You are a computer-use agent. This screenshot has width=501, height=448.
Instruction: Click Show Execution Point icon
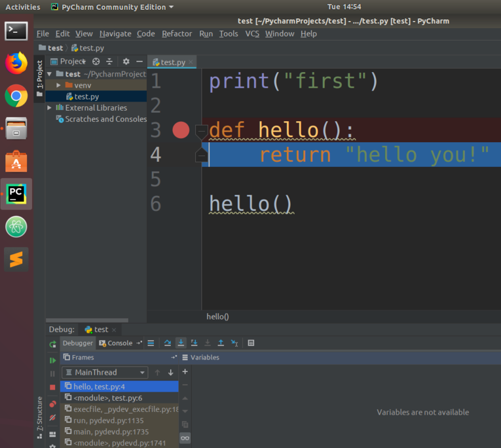[x=151, y=343]
